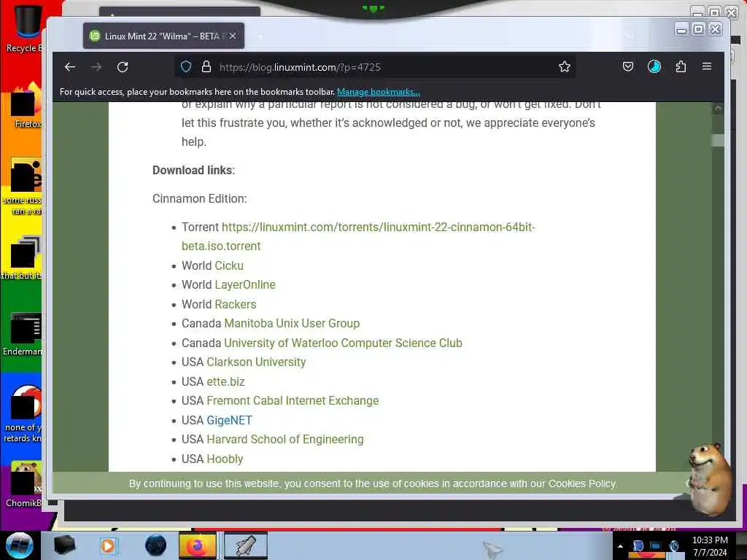Screen dimensions: 747x560
Task: Open the Windows Start orb
Action: click(x=20, y=545)
